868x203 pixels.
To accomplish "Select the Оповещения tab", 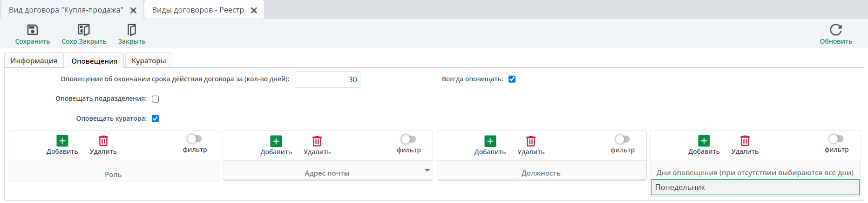I will [x=95, y=61].
